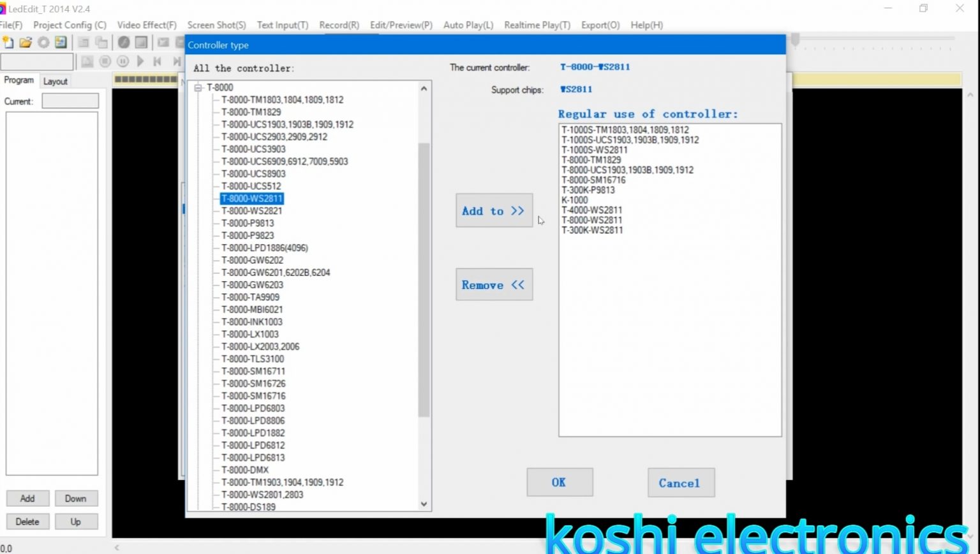This screenshot has width=980, height=554.
Task: Click the controller list scrollbar down arrow
Action: click(424, 504)
